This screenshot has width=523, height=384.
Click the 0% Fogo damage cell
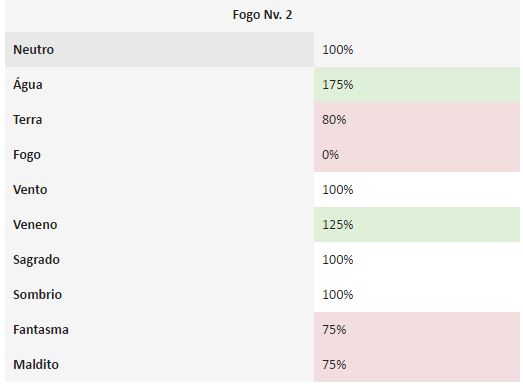pyautogui.click(x=417, y=155)
